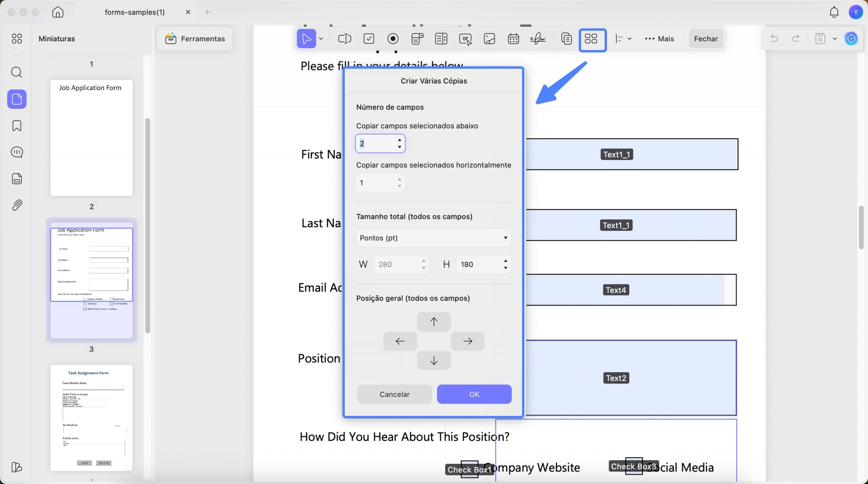The width and height of the screenshot is (868, 484).
Task: Add a new tab with the plus
Action: click(207, 12)
